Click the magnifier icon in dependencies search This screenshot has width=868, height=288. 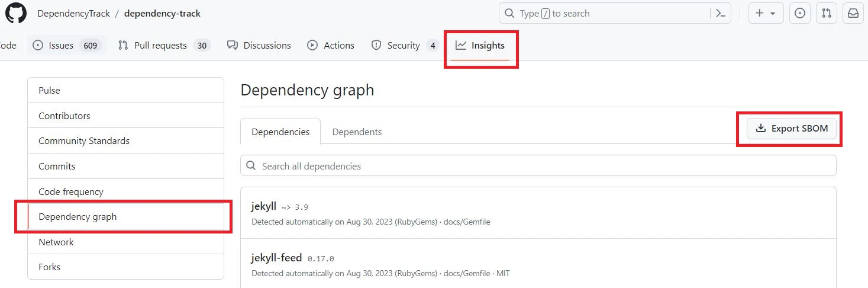(251, 166)
